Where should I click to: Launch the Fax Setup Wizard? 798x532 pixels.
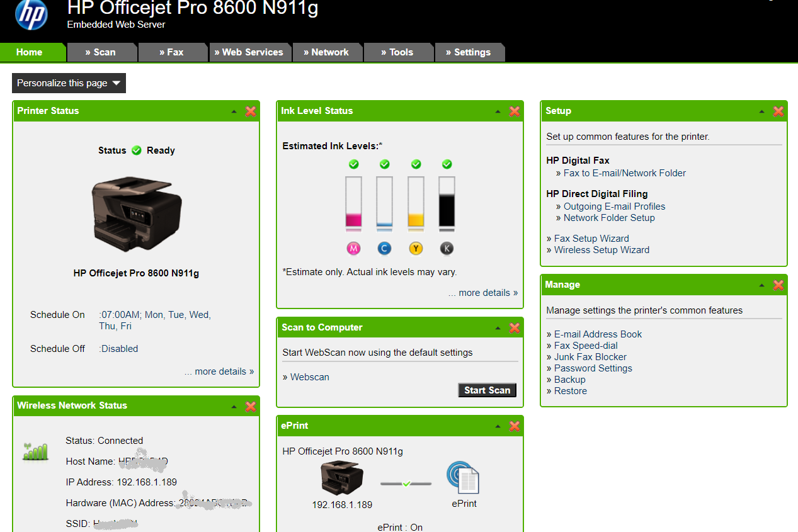tap(591, 239)
